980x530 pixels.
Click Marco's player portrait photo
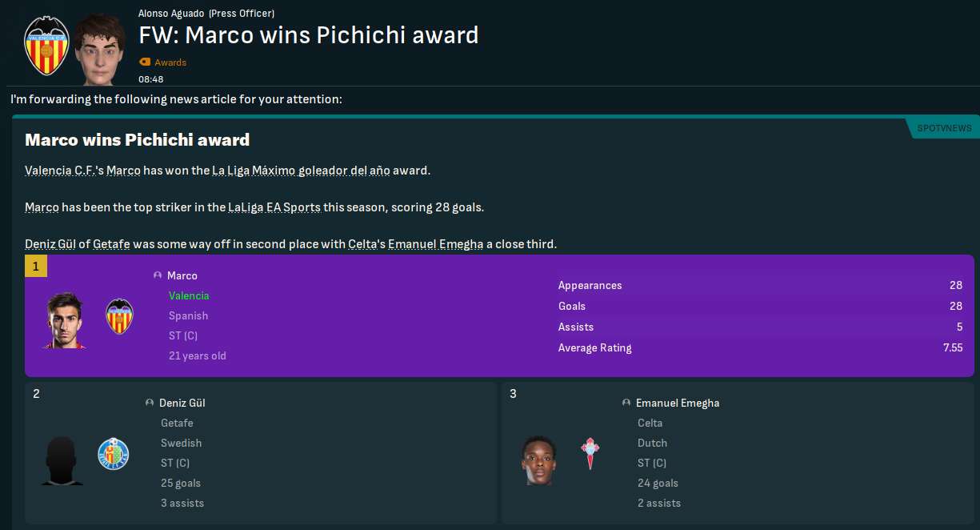tap(65, 320)
